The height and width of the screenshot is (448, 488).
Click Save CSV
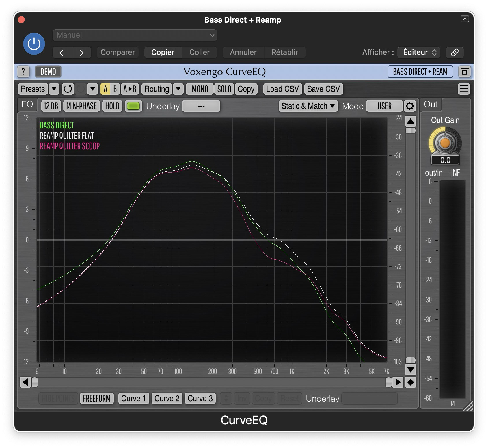[x=323, y=89]
